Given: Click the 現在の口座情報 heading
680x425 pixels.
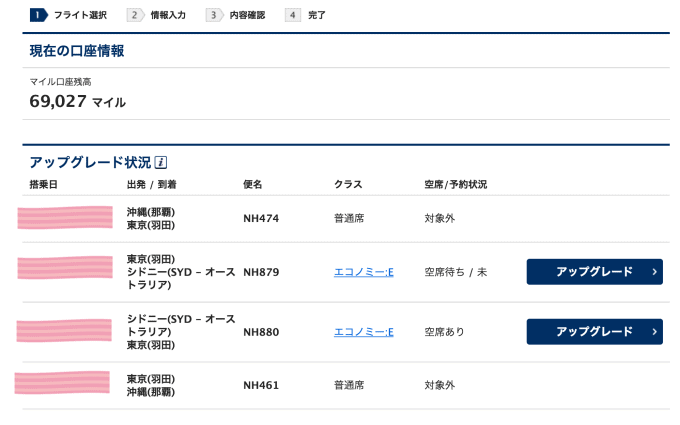Looking at the screenshot, I should pos(77,51).
